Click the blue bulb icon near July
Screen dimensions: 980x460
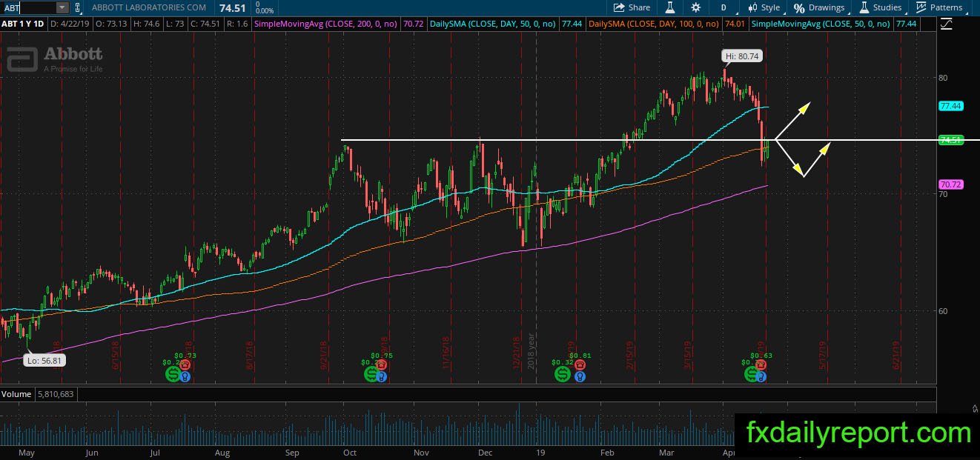click(x=185, y=376)
